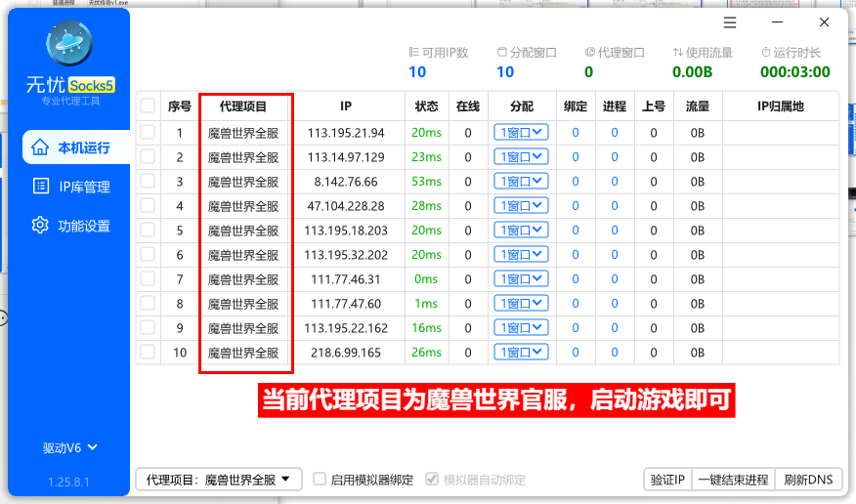Click the 刷新DNS button
Image resolution: width=856 pixels, height=504 pixels.
pyautogui.click(x=808, y=480)
